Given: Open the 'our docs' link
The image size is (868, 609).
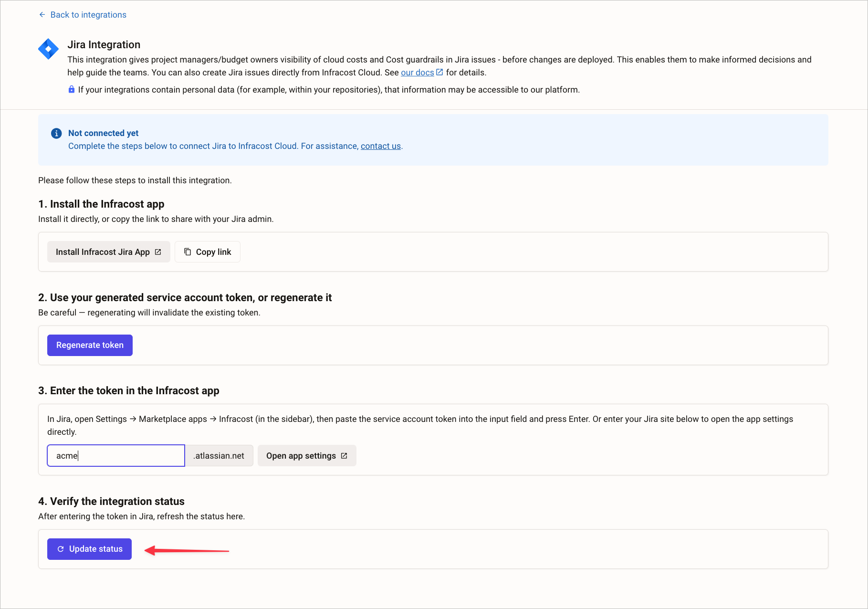Looking at the screenshot, I should pyautogui.click(x=417, y=73).
